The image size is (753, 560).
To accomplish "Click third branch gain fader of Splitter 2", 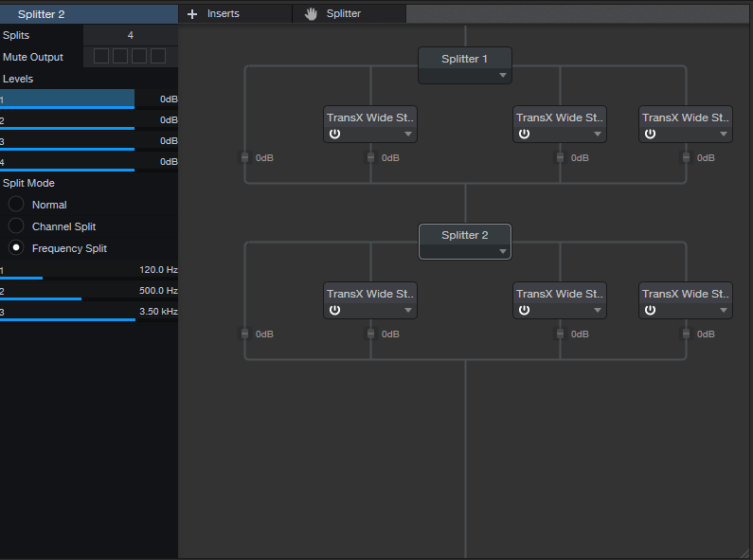I will click(560, 334).
